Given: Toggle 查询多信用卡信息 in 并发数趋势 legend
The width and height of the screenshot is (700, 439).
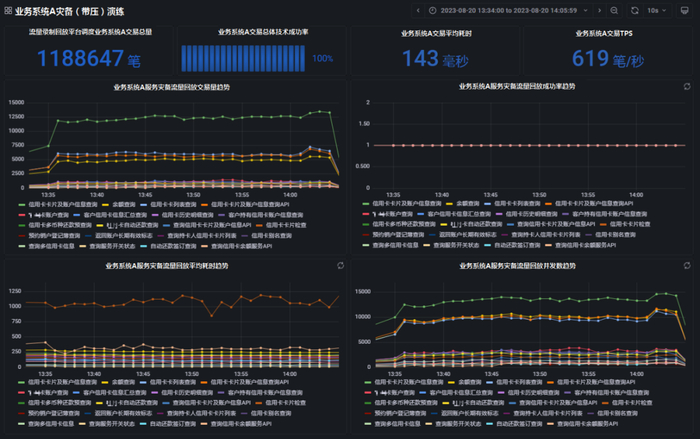Looking at the screenshot, I should (397, 424).
